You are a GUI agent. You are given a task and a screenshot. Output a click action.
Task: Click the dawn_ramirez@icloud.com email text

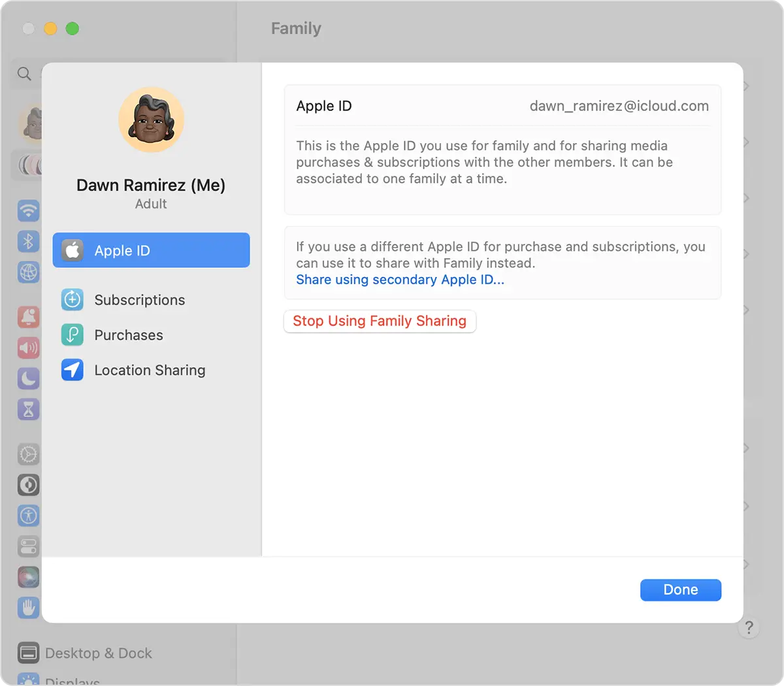click(x=619, y=106)
